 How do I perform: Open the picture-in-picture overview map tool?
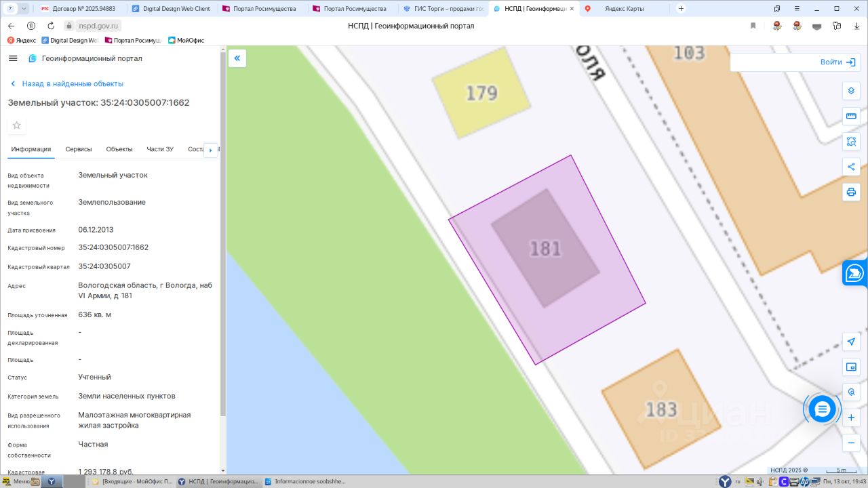pyautogui.click(x=851, y=367)
